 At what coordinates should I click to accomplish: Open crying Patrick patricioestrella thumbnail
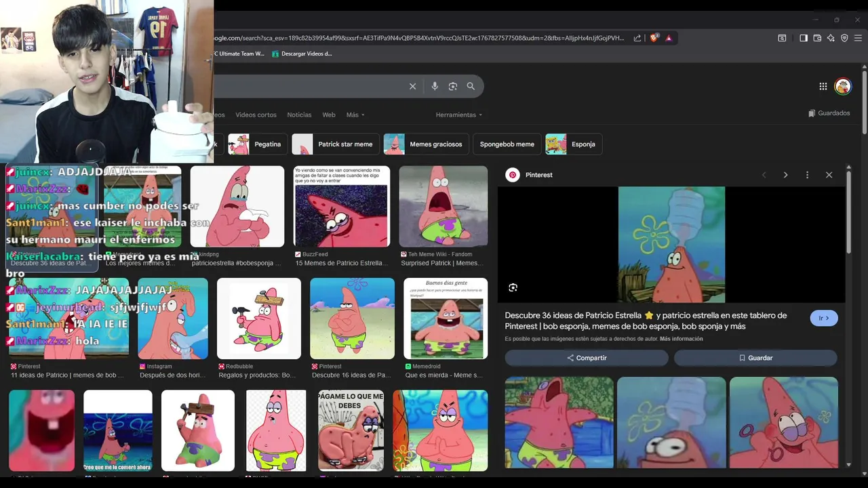[x=237, y=206]
